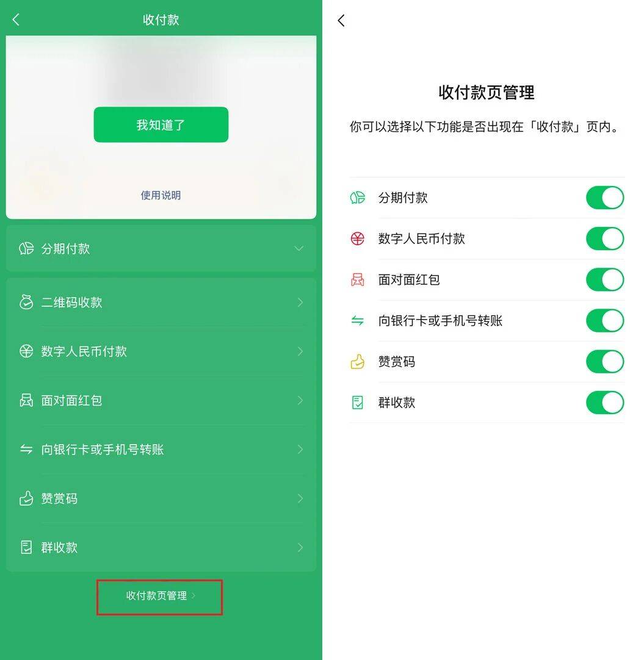Open the 向银行卡或手机号转账 menu entry
644x660 pixels.
161,450
